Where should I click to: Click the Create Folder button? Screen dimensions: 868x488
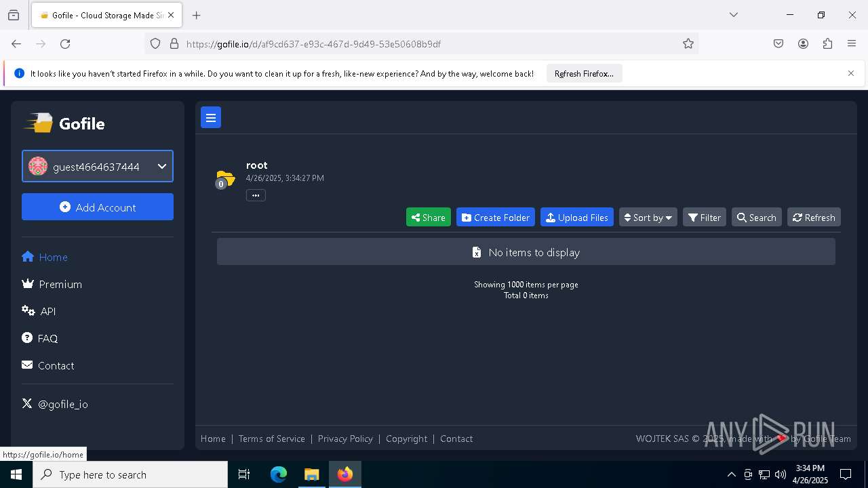496,218
